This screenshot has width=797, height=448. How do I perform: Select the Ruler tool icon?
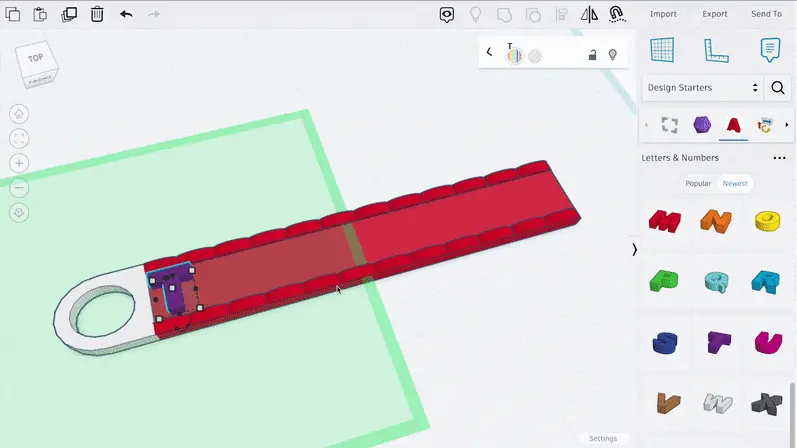tap(716, 50)
